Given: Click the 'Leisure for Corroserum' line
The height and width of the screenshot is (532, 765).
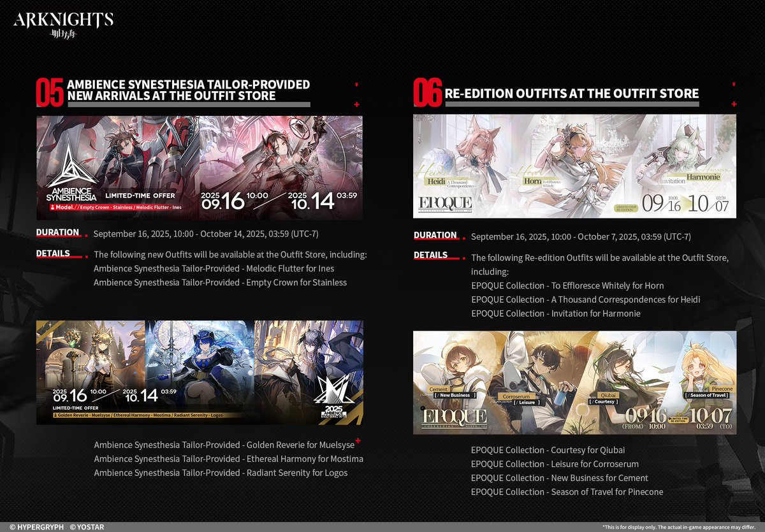Looking at the screenshot, I should click(555, 464).
